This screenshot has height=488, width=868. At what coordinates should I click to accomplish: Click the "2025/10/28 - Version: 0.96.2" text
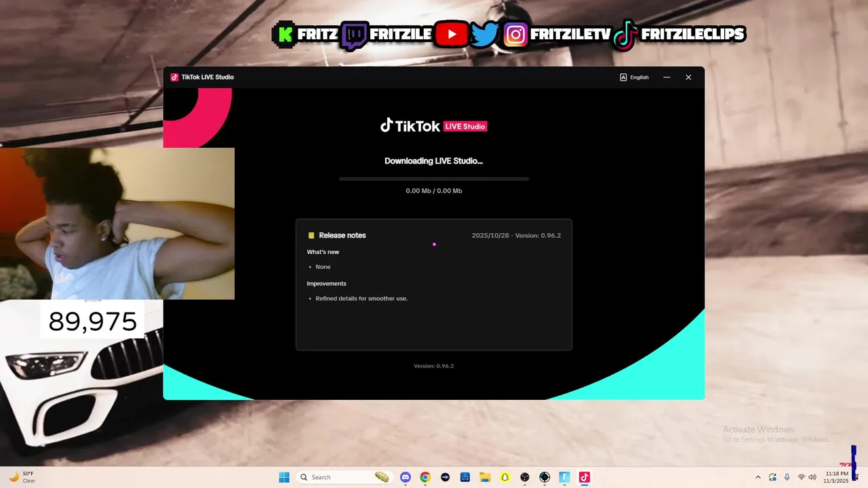coord(516,236)
